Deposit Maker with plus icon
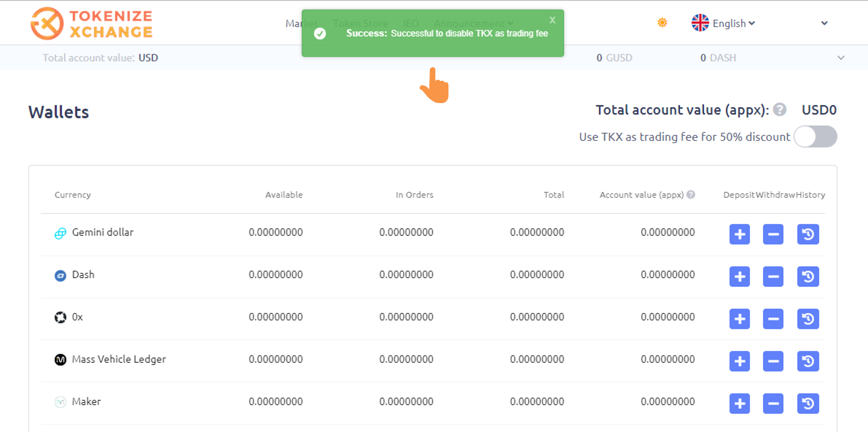Image resolution: width=868 pixels, height=432 pixels. [739, 404]
